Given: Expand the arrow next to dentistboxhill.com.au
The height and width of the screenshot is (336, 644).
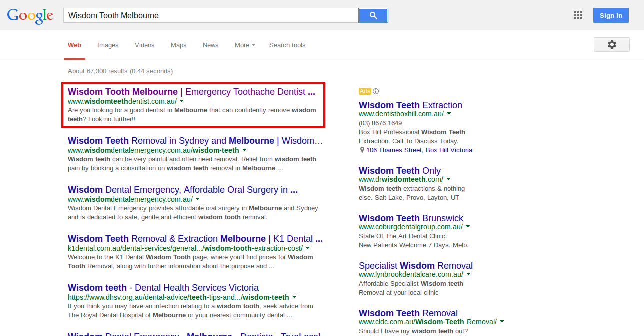Looking at the screenshot, I should [449, 113].
